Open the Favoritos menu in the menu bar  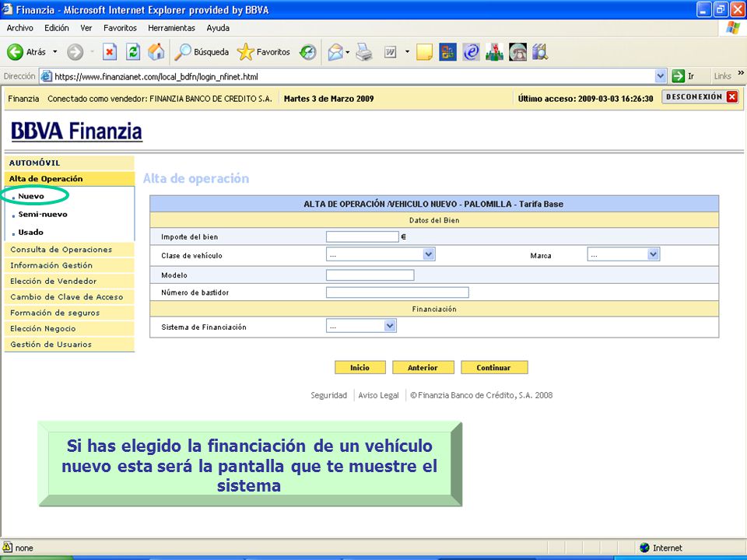pos(120,28)
